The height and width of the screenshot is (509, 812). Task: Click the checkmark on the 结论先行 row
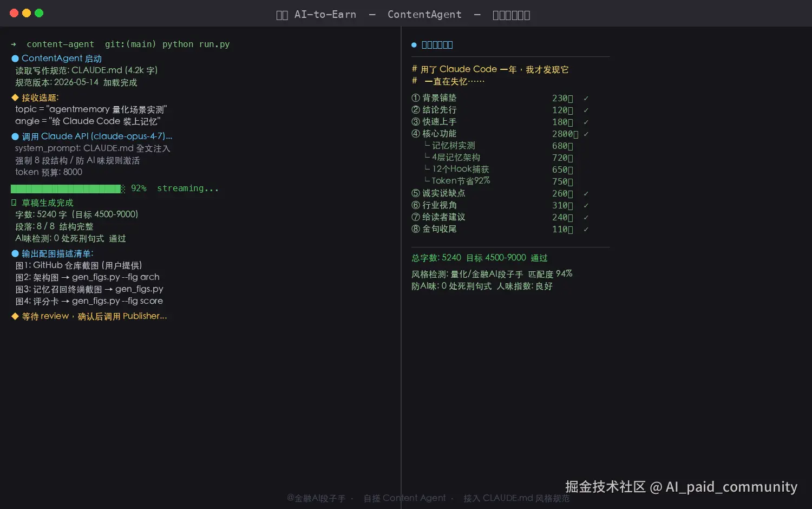coord(586,110)
